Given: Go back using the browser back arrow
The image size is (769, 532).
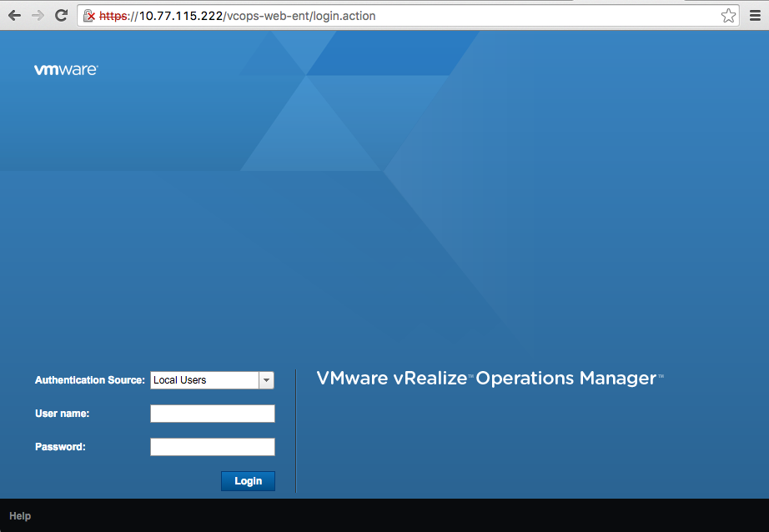Looking at the screenshot, I should click(x=15, y=16).
